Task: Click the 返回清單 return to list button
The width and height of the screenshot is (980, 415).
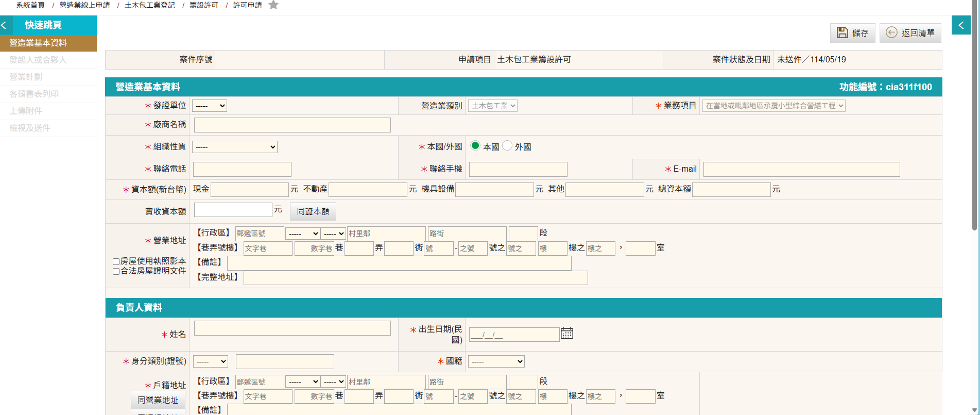Action: [x=910, y=33]
